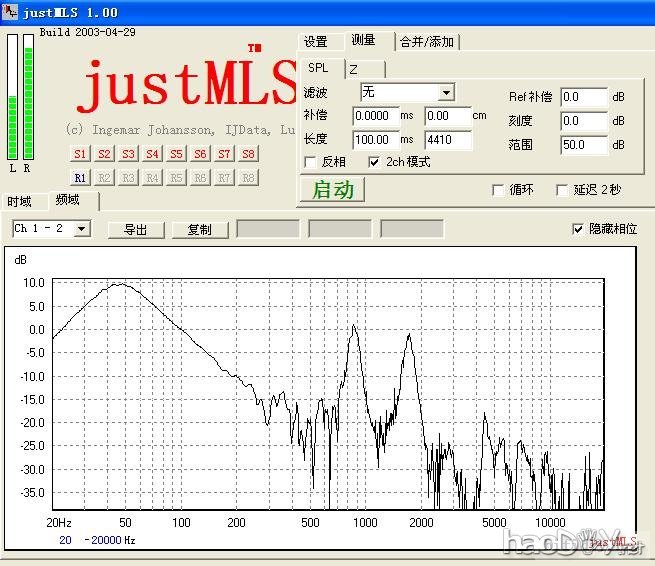Switch to the Z impedance tab
Screen dimensions: 655x566
coord(353,69)
